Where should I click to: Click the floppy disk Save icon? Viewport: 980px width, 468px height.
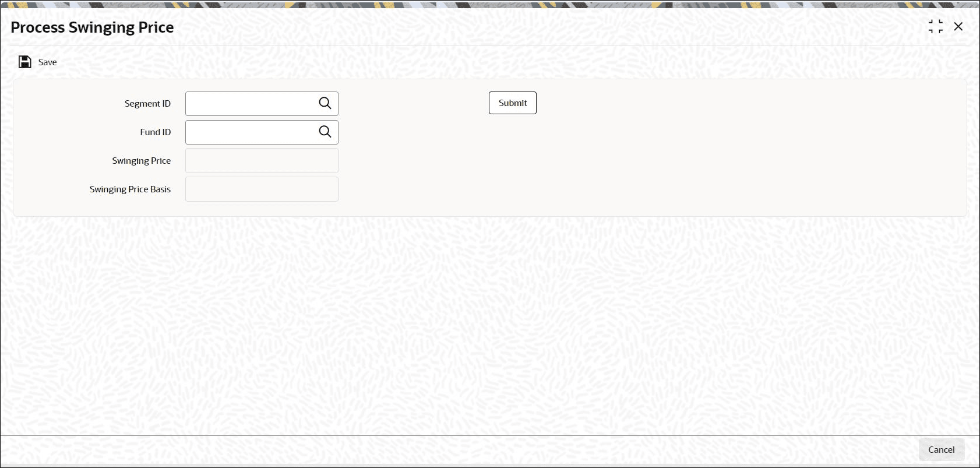tap(25, 62)
